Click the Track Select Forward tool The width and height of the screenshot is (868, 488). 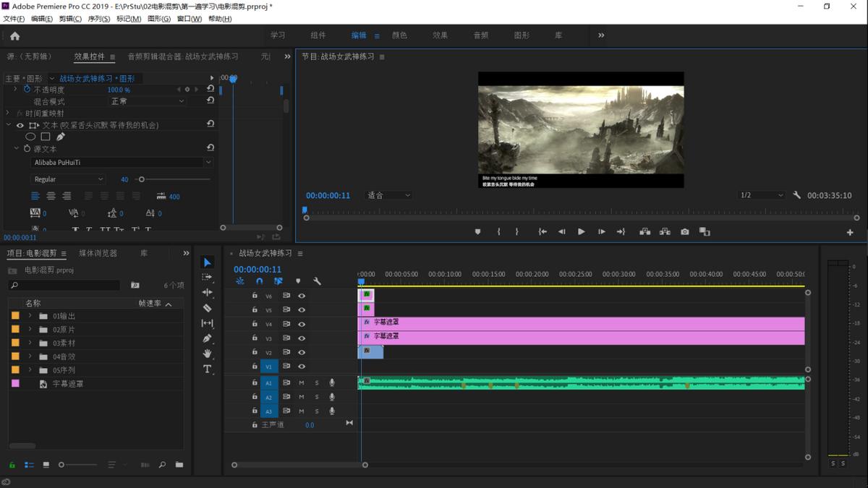click(x=207, y=277)
